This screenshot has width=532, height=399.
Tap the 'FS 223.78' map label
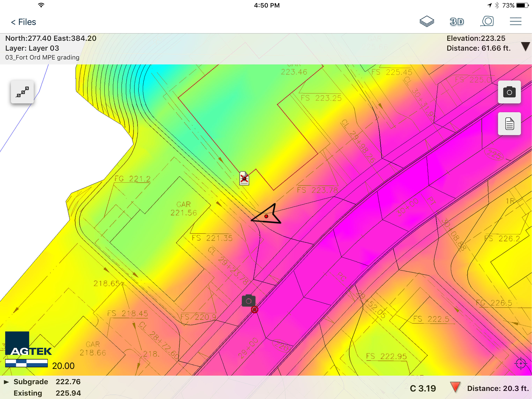coord(317,190)
